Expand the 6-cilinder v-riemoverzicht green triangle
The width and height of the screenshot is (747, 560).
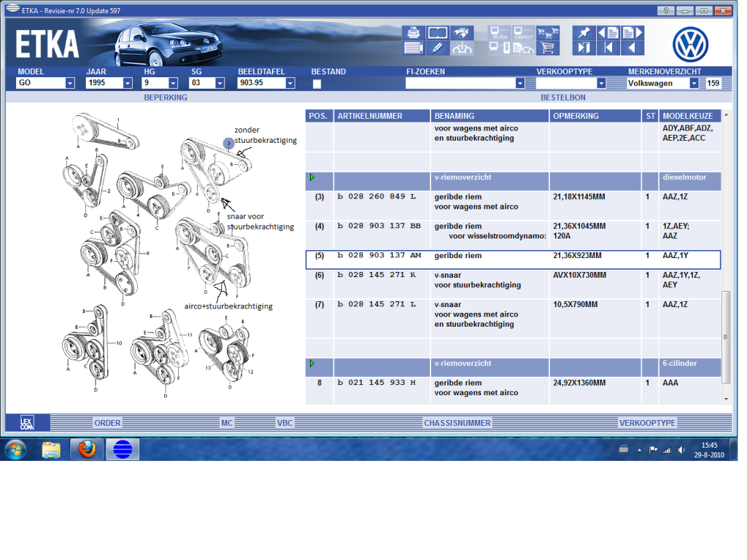tap(312, 363)
